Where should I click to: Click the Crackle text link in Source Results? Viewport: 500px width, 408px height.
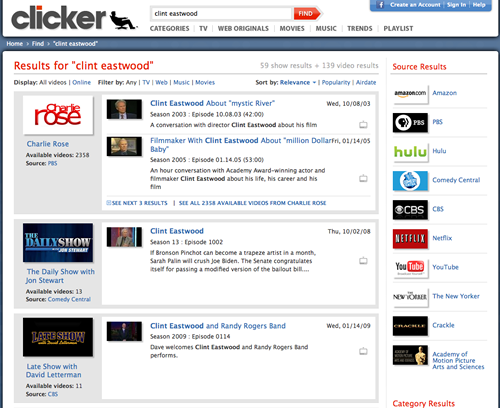443,325
